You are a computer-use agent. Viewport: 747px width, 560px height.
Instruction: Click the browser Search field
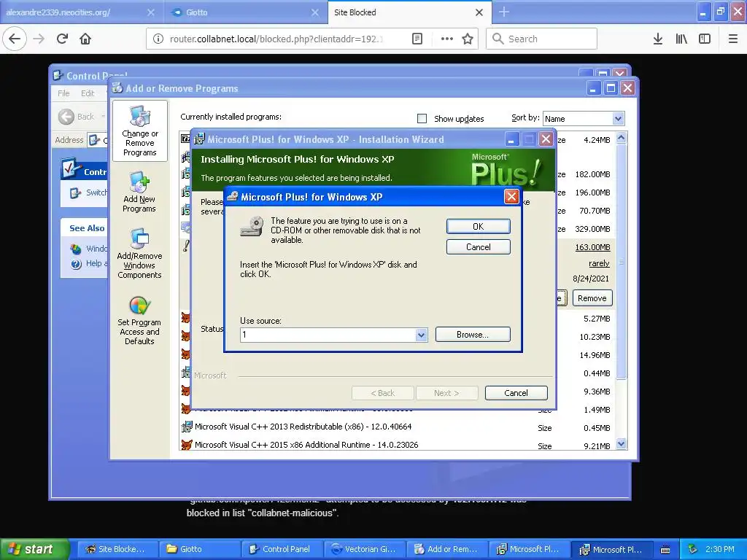click(x=542, y=39)
